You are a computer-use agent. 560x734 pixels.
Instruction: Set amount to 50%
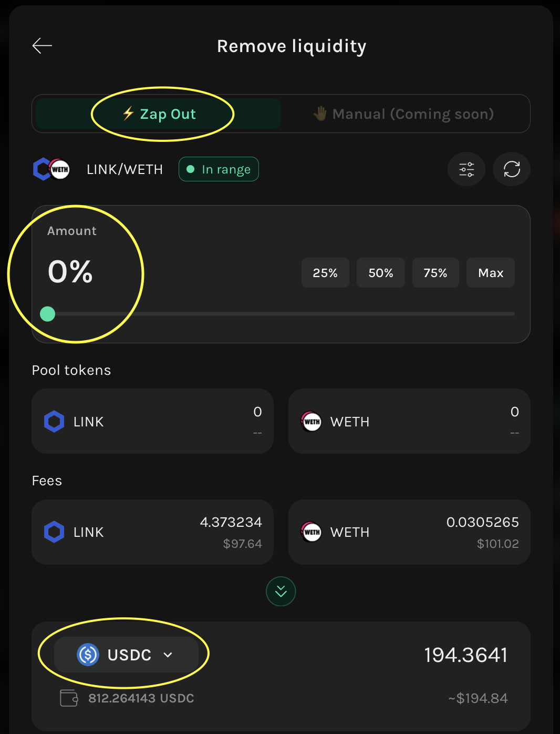click(381, 273)
